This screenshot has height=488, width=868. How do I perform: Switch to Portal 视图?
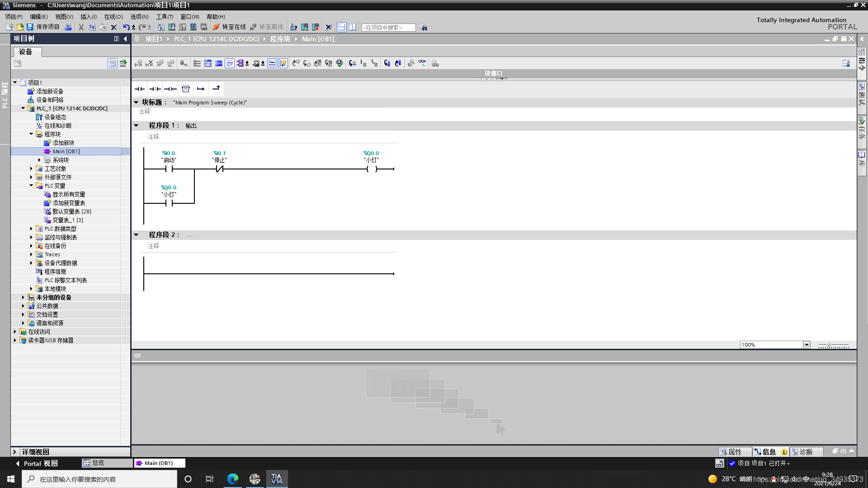point(40,464)
